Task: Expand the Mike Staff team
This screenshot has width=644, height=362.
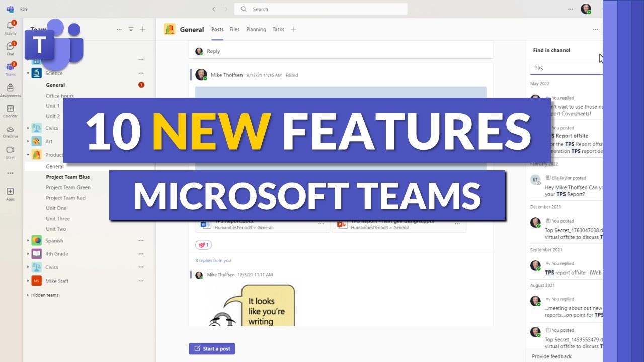Action: click(x=28, y=281)
